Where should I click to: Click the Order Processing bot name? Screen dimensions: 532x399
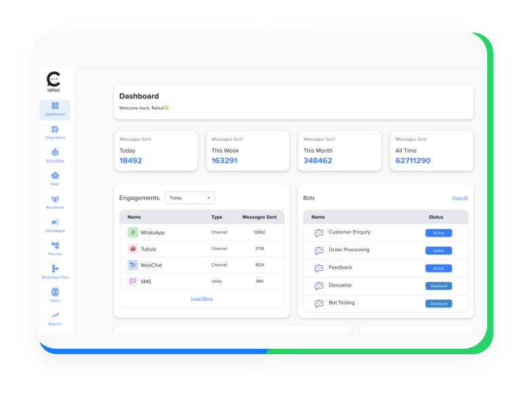pos(349,250)
